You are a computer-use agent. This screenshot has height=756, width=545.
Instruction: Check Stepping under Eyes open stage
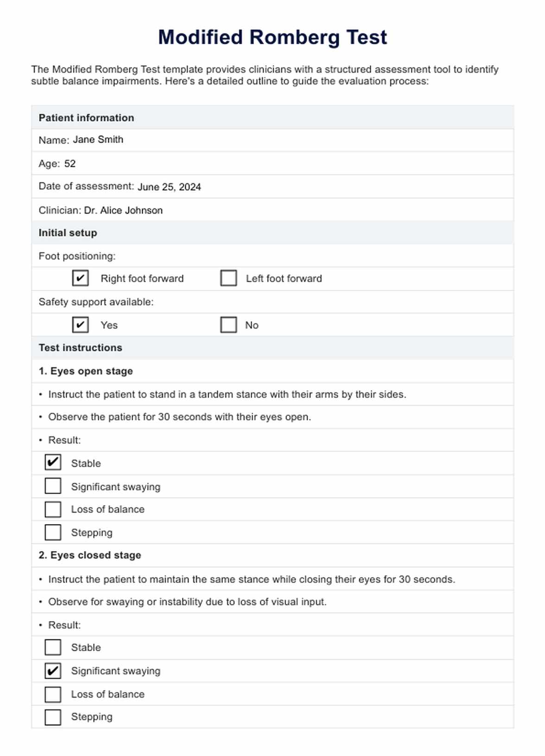pyautogui.click(x=53, y=532)
